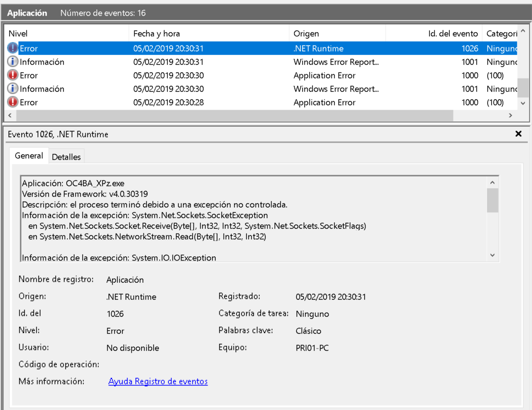Viewport: 532px width, 410px height.
Task: Close the event 1026 details pane
Action: tap(518, 134)
